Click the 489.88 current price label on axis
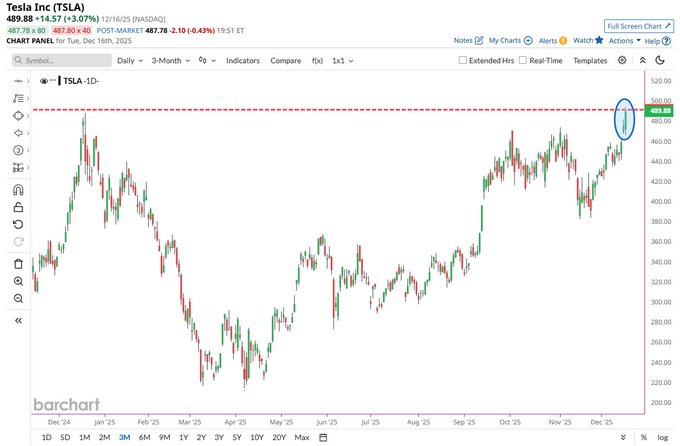The width and height of the screenshot is (680, 446). 659,111
